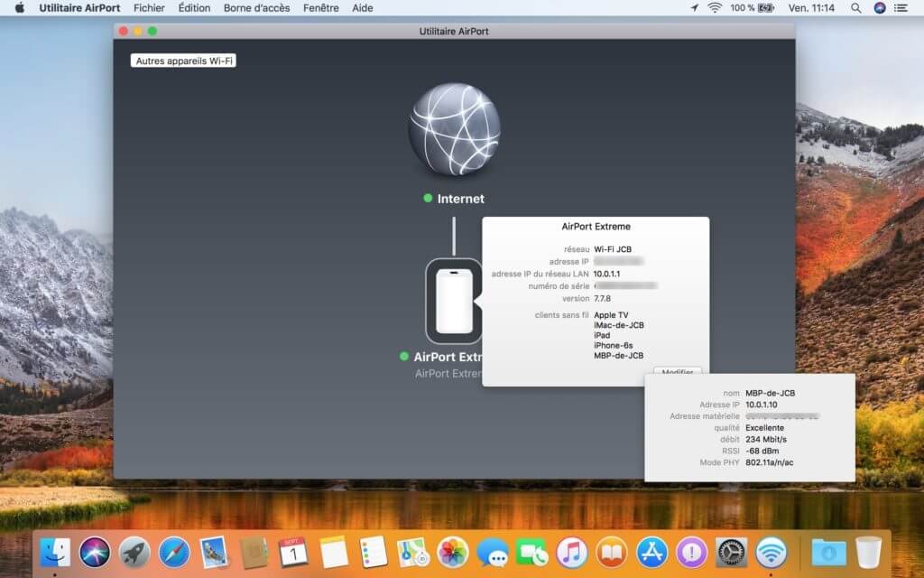The image size is (924, 578).
Task: Click the version value 7.7.8
Action: pyautogui.click(x=602, y=298)
